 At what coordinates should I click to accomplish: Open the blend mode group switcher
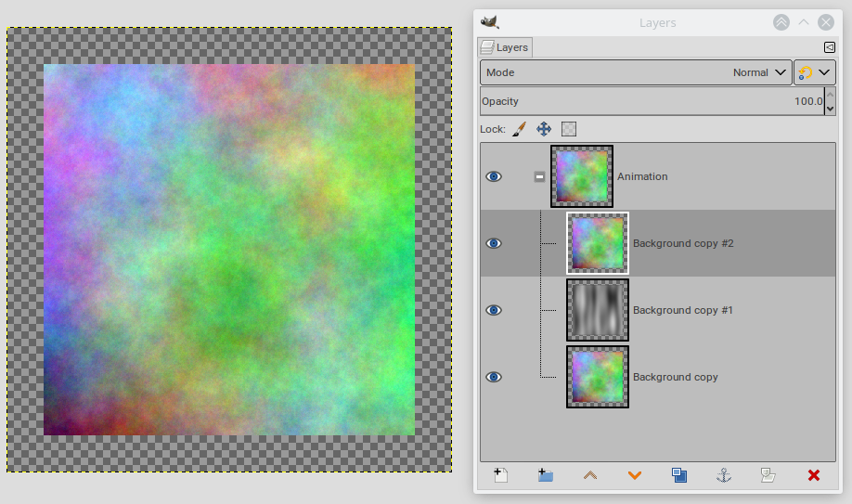click(x=814, y=72)
